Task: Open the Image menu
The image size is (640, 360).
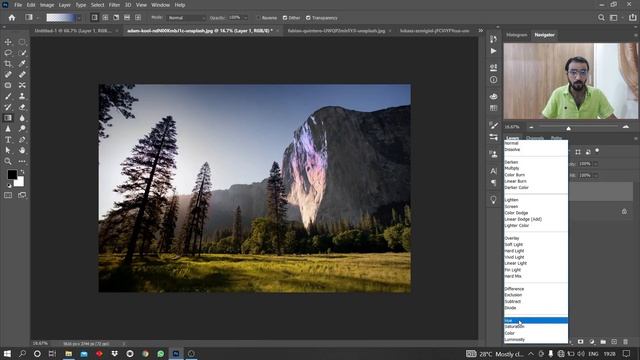Action: [x=47, y=5]
